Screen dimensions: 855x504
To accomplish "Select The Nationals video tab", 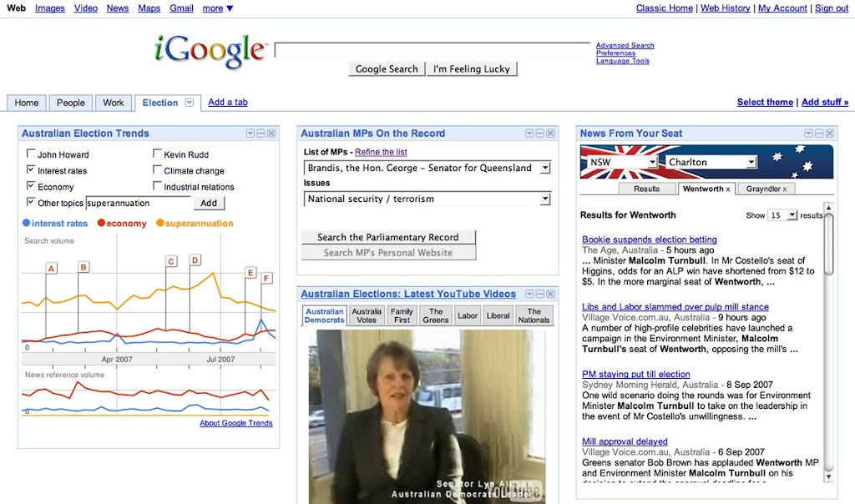I will click(534, 315).
